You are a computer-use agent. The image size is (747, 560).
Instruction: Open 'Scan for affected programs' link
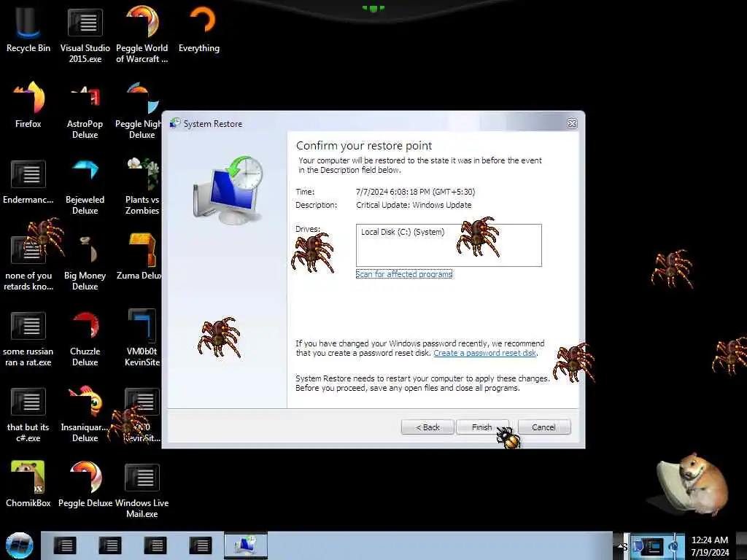[x=404, y=274]
